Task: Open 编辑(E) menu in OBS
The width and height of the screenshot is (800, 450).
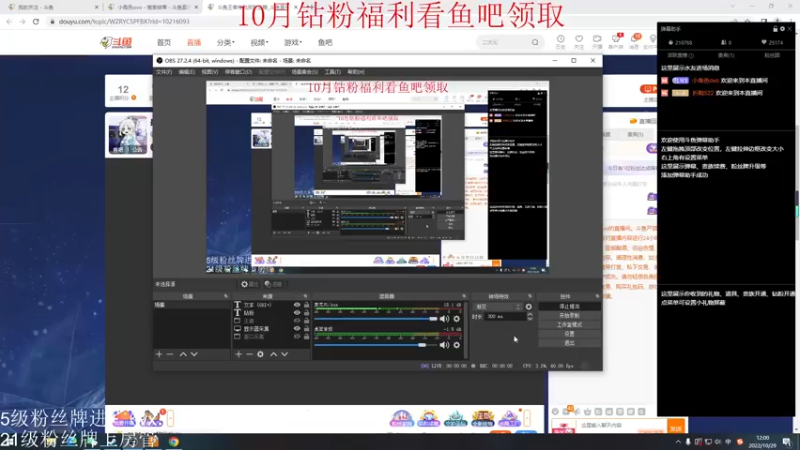Action: [187, 72]
